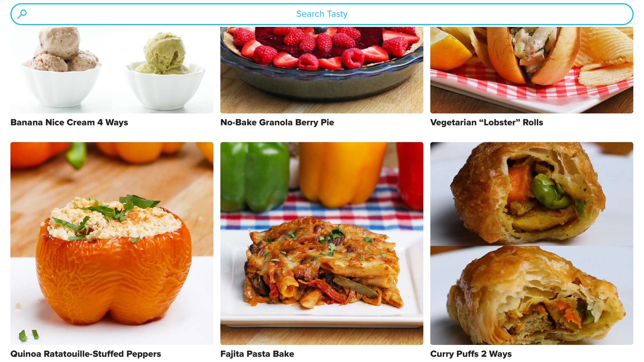Click the Quinoa Ratatouille-Stuffed Peppers image
The height and width of the screenshot is (362, 644).
[x=112, y=243]
